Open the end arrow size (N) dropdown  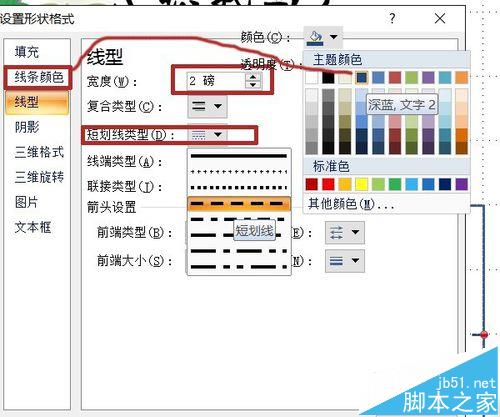coord(345,261)
